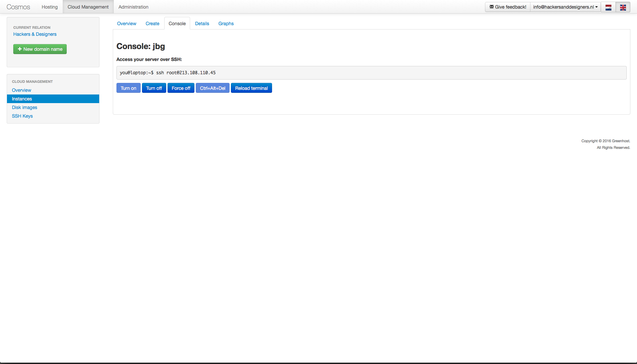Click Reload terminal button
Viewport: 637px width, 364px height.
click(x=251, y=88)
